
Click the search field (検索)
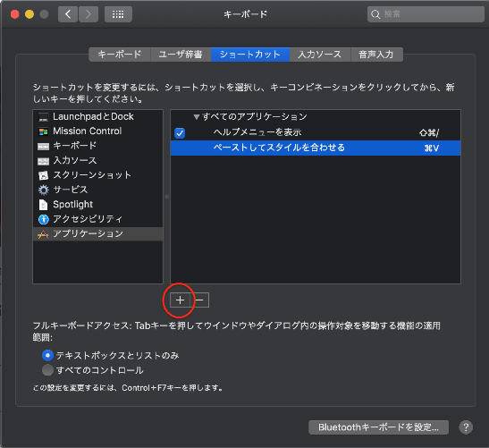pyautogui.click(x=426, y=14)
